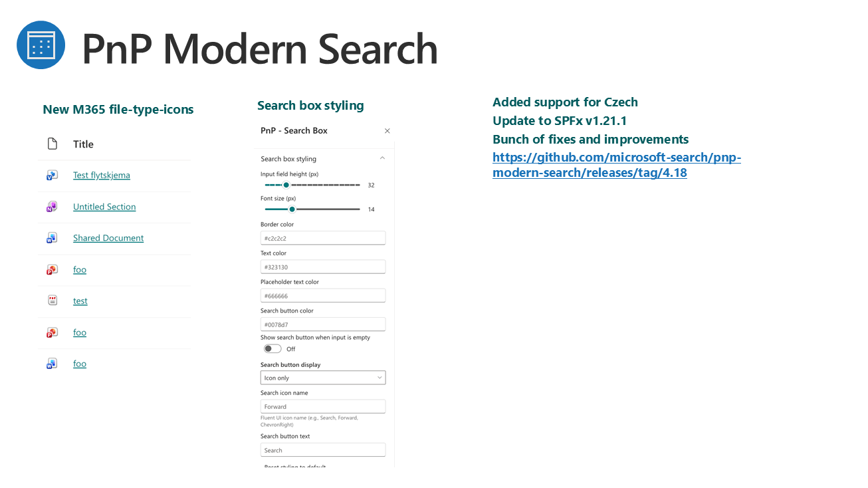Click the Search icon name text field

(323, 406)
